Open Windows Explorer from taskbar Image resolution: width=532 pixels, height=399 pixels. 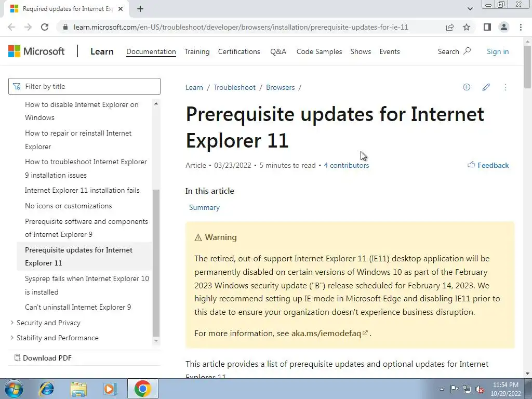click(78, 389)
